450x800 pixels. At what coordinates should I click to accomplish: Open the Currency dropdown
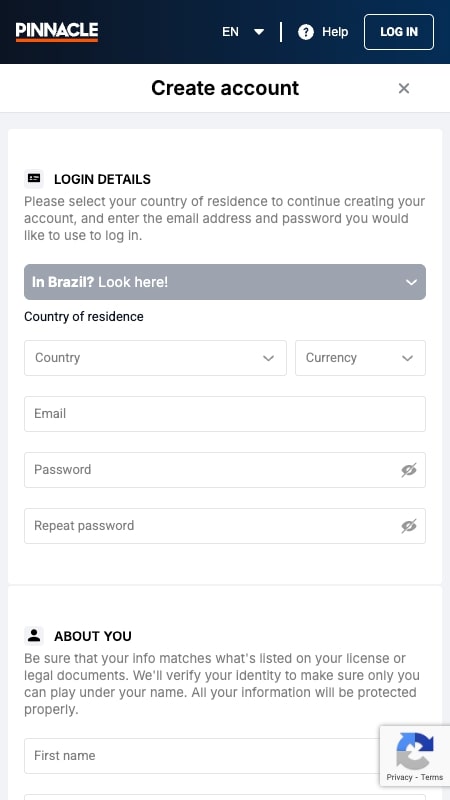pyautogui.click(x=360, y=358)
